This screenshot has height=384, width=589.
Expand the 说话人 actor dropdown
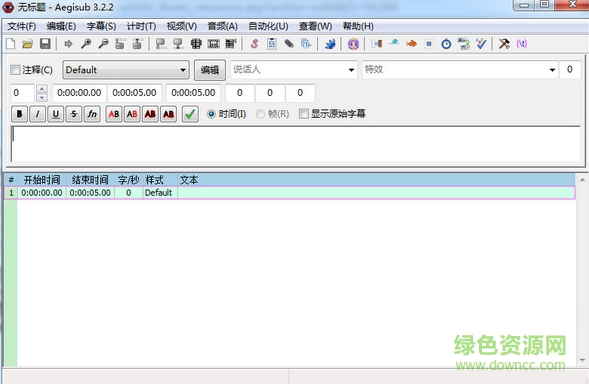(351, 70)
